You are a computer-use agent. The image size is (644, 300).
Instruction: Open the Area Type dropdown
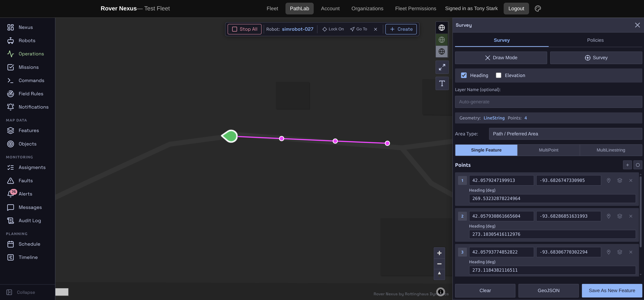565,134
